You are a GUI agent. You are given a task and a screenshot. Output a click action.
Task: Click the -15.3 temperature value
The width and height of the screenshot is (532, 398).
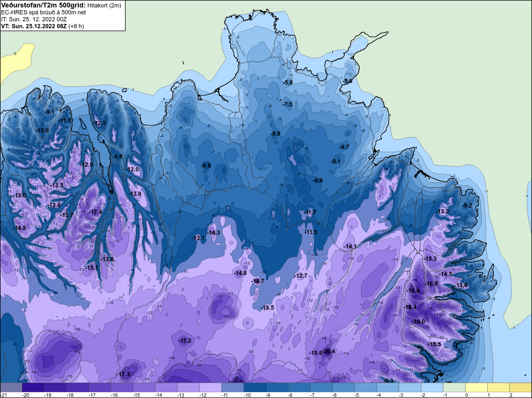430,259
